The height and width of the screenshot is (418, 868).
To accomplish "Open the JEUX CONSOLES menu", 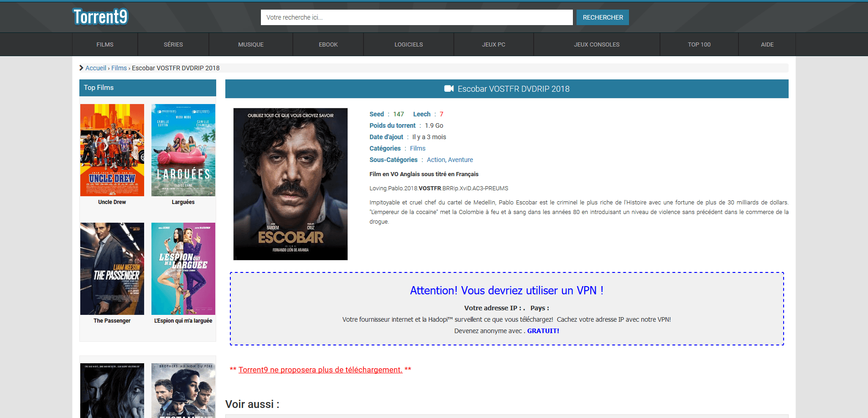I will point(597,44).
